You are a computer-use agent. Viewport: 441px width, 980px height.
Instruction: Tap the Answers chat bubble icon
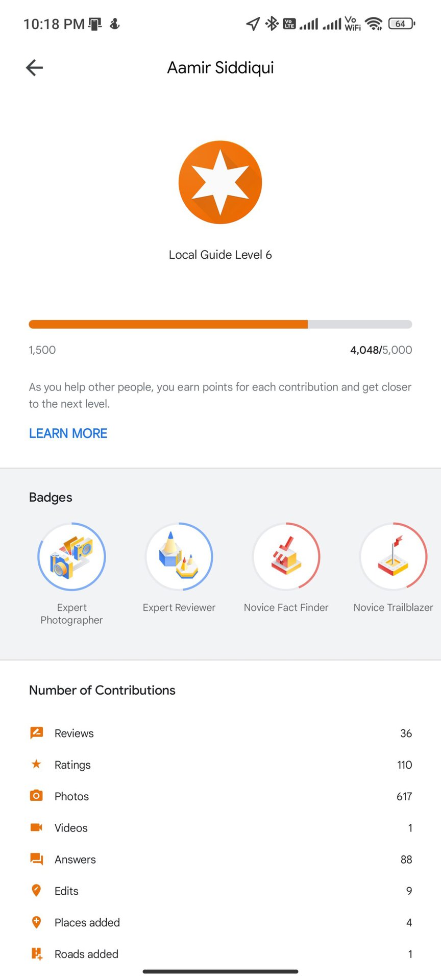(36, 859)
